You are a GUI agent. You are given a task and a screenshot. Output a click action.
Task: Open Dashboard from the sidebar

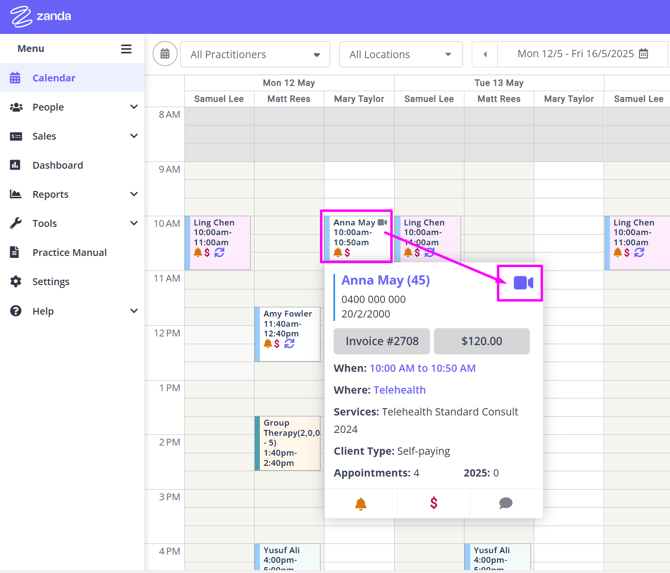point(57,165)
